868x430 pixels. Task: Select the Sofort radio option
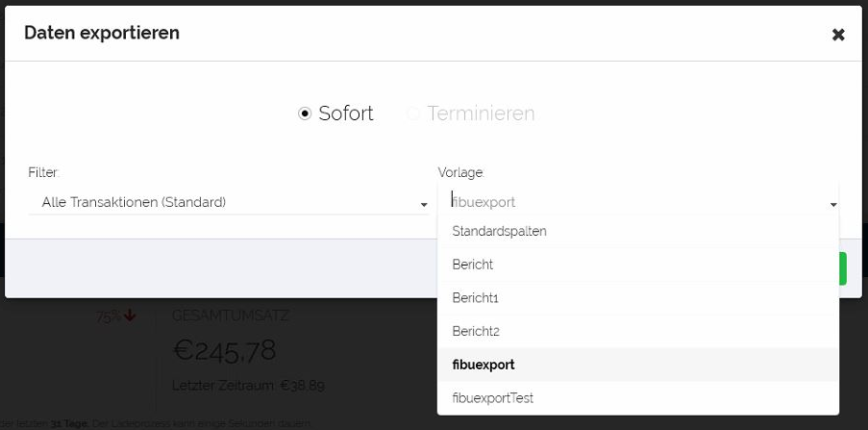tap(306, 114)
